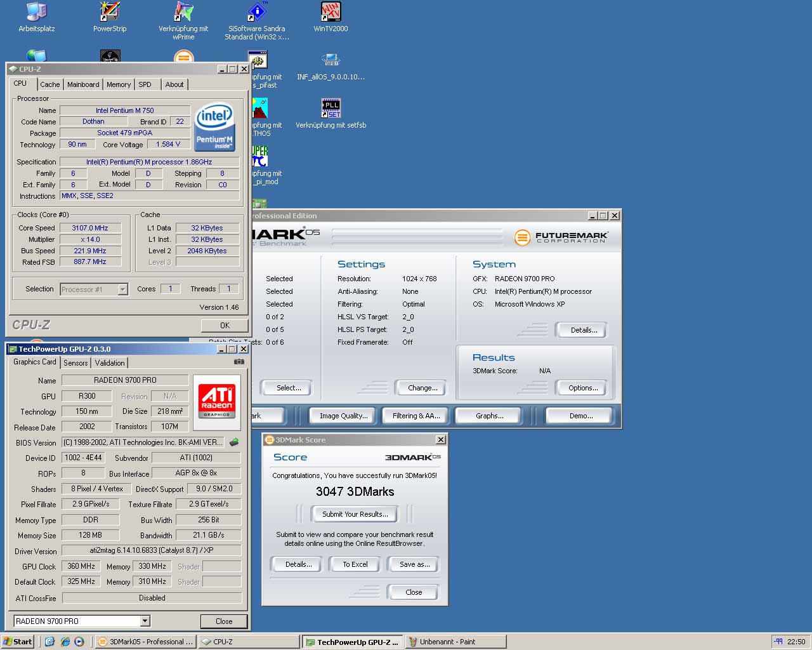Image resolution: width=812 pixels, height=650 pixels.
Task: Click the GPU-Z title bar icon
Action: pos(13,349)
